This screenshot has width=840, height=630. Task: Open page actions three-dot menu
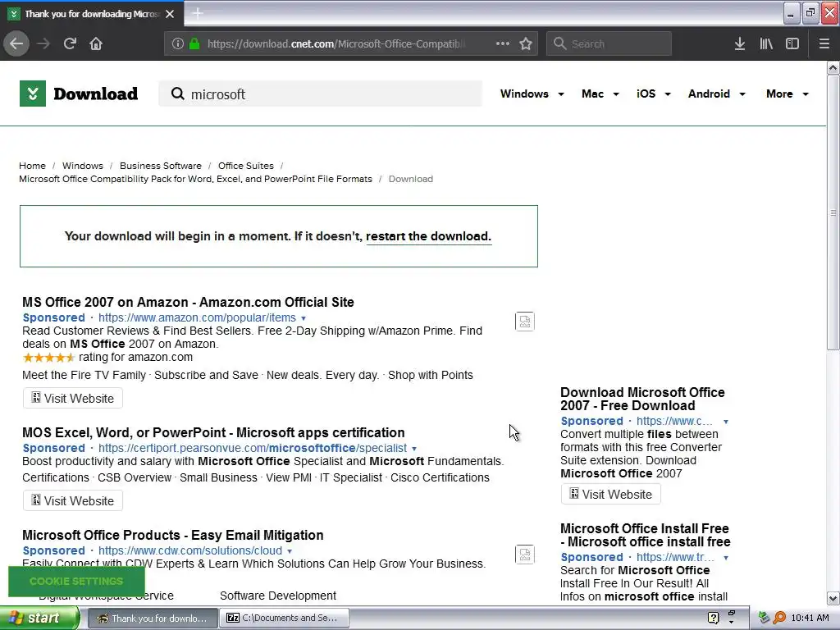[x=503, y=43]
